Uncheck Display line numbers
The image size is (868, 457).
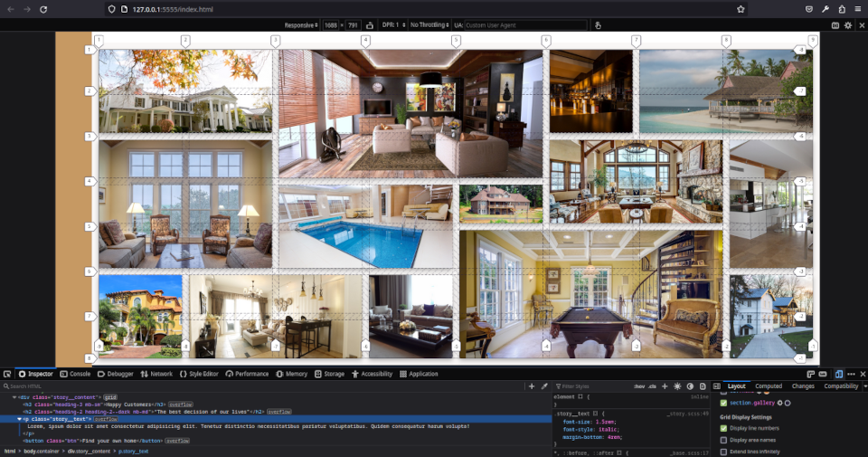[x=723, y=428]
